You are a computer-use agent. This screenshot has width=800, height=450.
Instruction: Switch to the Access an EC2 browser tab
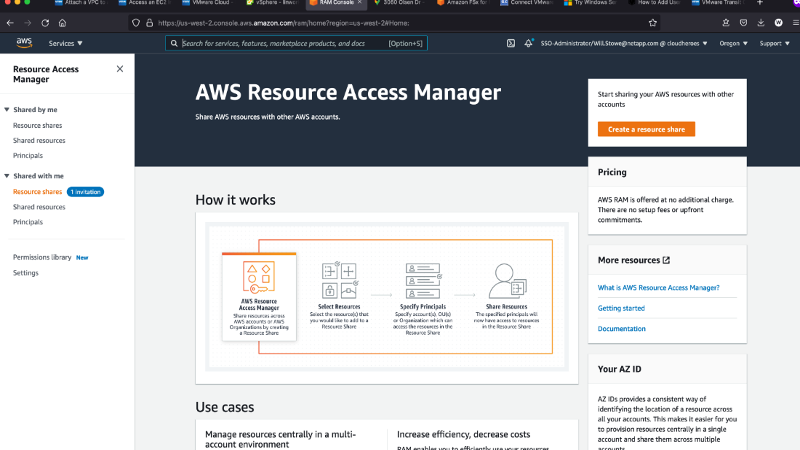pyautogui.click(x=145, y=3)
